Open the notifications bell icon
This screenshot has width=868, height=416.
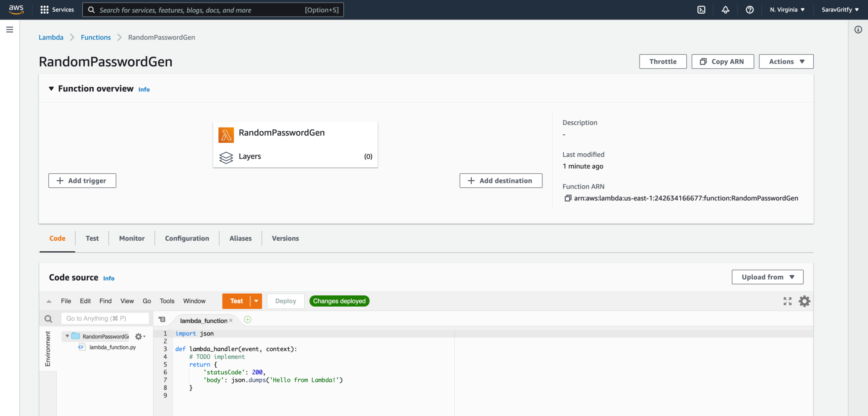[725, 9]
